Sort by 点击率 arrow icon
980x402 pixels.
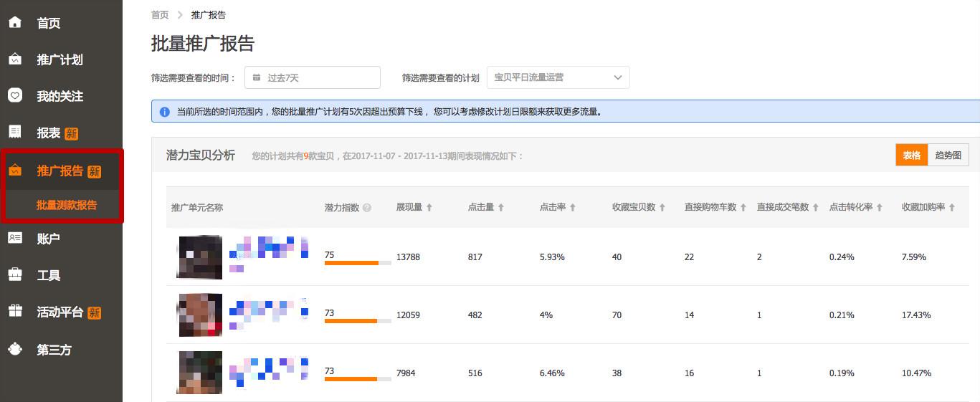pyautogui.click(x=573, y=207)
